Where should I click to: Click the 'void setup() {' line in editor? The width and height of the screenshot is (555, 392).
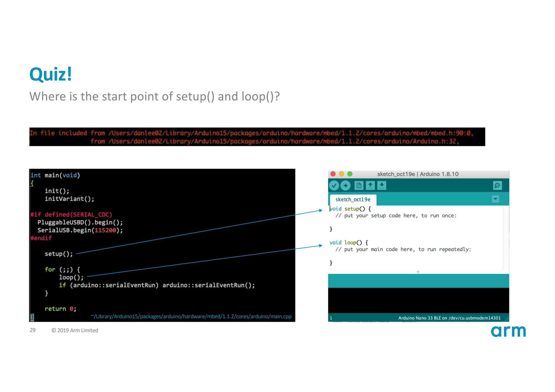coord(350,209)
